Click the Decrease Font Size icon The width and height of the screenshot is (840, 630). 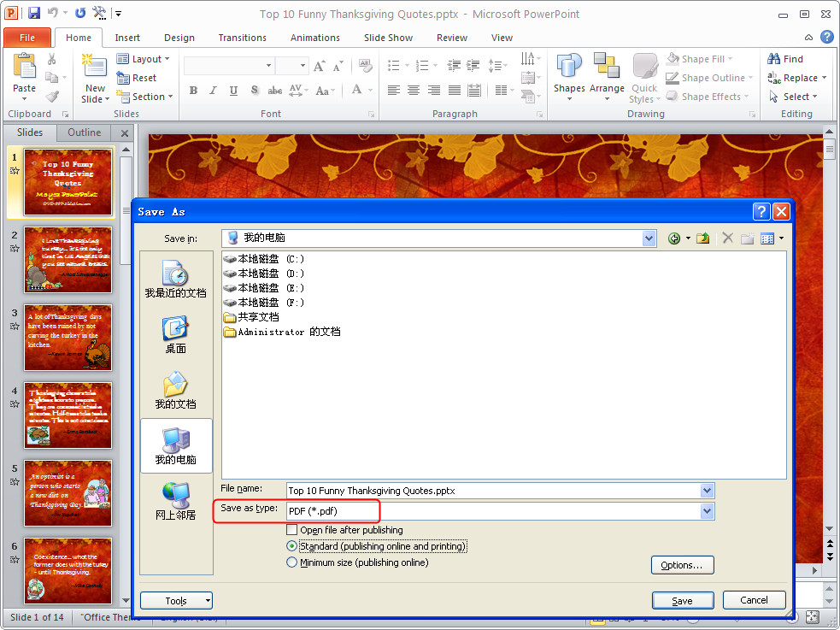[x=338, y=67]
